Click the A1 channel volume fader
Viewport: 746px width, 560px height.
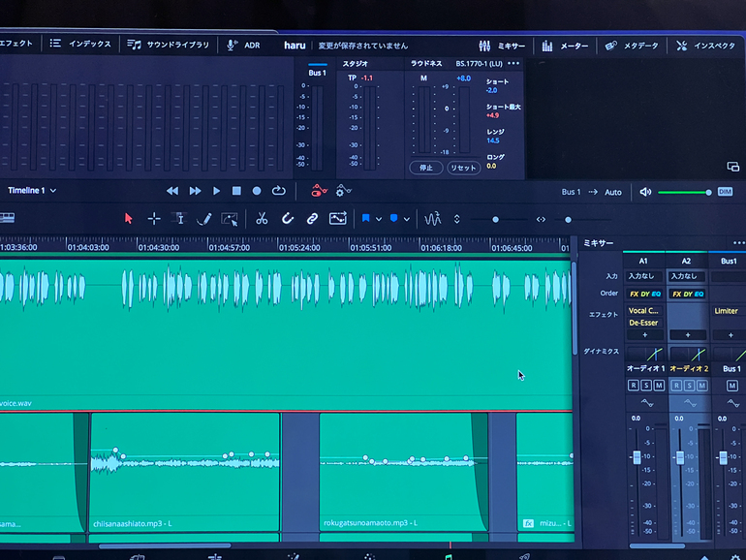click(637, 456)
